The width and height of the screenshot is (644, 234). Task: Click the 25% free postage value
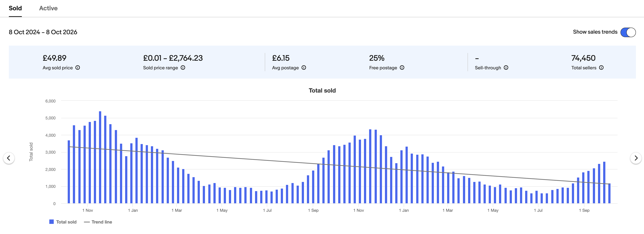click(377, 58)
